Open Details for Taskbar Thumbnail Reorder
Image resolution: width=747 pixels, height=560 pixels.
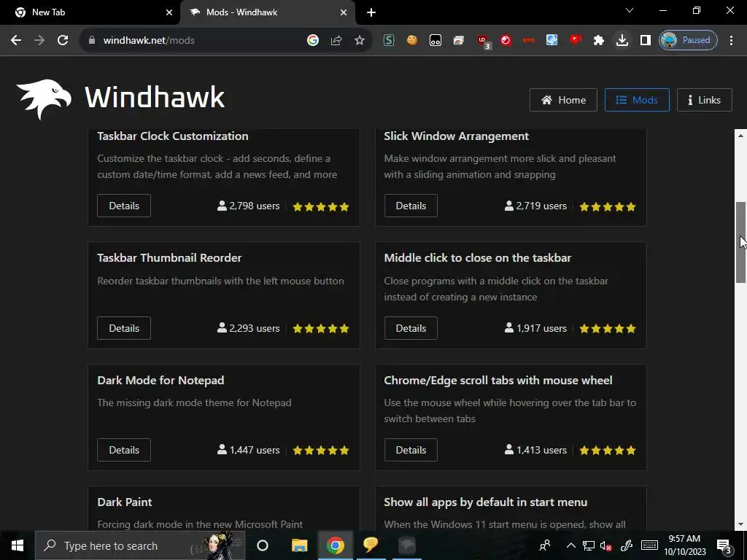(124, 328)
